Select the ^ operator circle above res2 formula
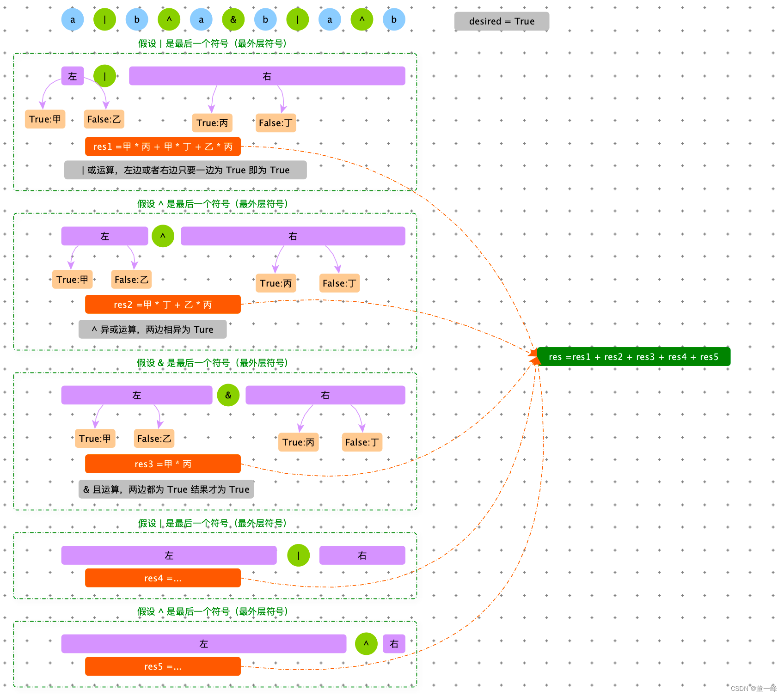This screenshot has width=784, height=696. coord(163,236)
